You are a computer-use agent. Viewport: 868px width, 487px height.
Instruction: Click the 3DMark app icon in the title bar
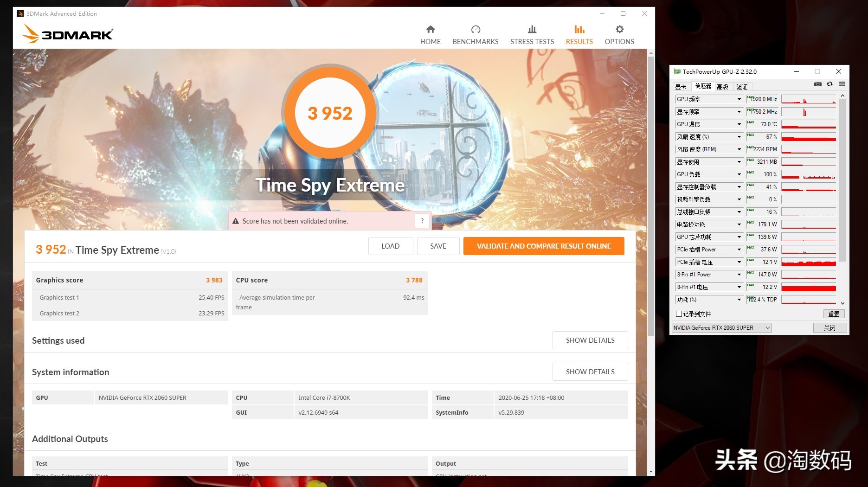click(20, 13)
